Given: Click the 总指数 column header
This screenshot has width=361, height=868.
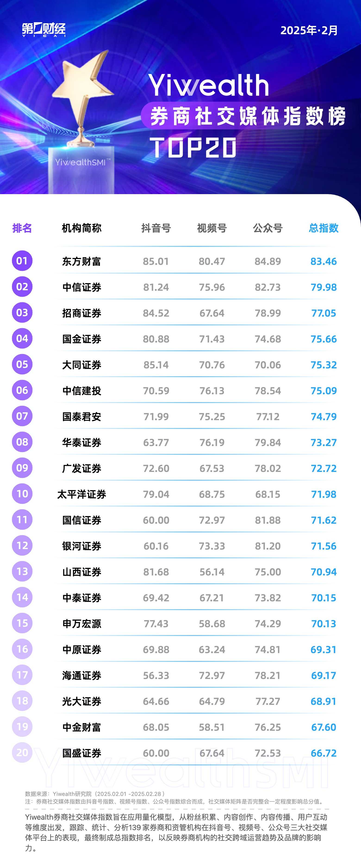Looking at the screenshot, I should (x=324, y=228).
